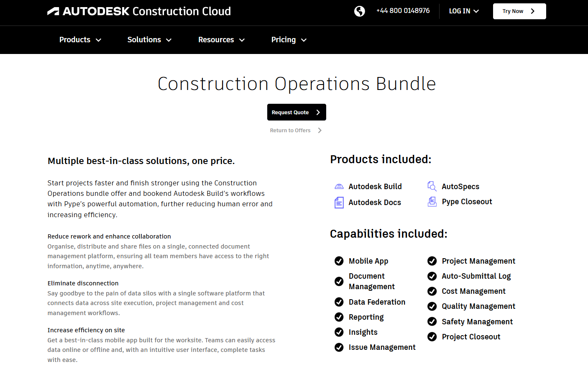Click the AutoSpecs magnifier icon
This screenshot has height=372, width=588.
pyautogui.click(x=432, y=187)
